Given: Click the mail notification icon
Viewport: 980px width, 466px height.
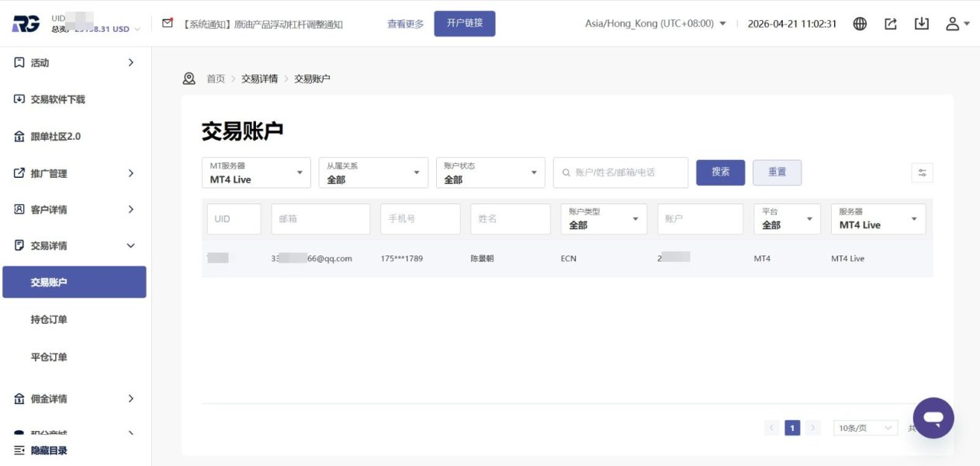Looking at the screenshot, I should pyautogui.click(x=167, y=23).
